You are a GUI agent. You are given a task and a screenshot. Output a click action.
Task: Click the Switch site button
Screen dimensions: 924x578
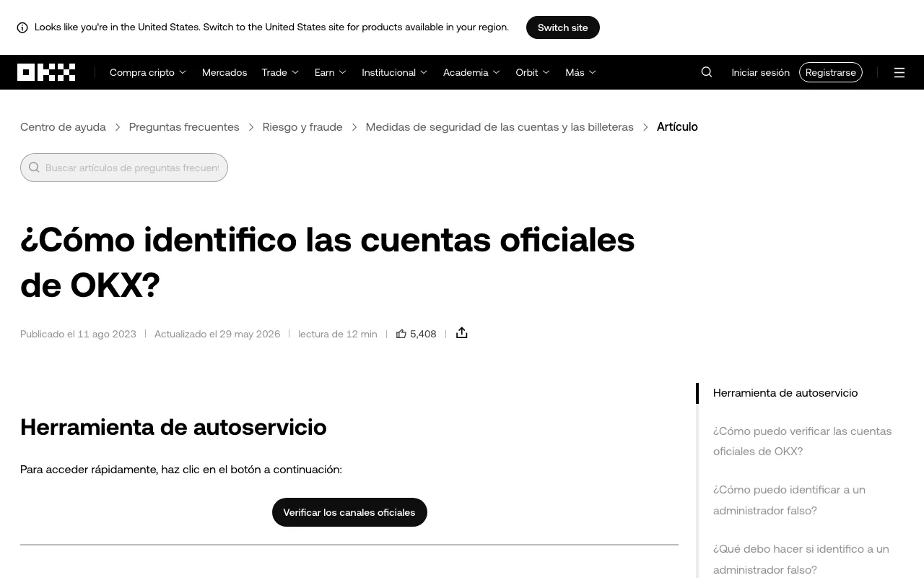click(563, 27)
